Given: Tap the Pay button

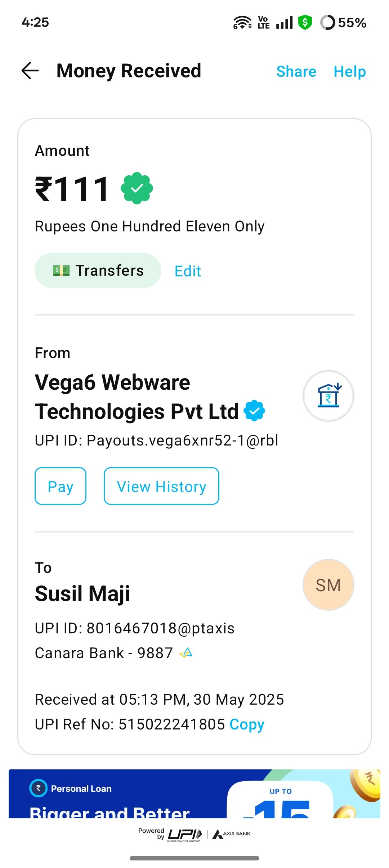Looking at the screenshot, I should pos(61,486).
